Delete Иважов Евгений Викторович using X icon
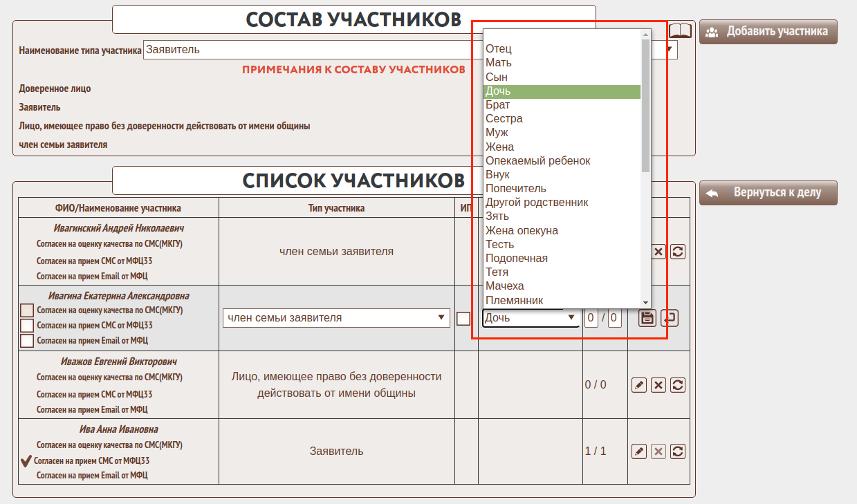 coord(658,385)
